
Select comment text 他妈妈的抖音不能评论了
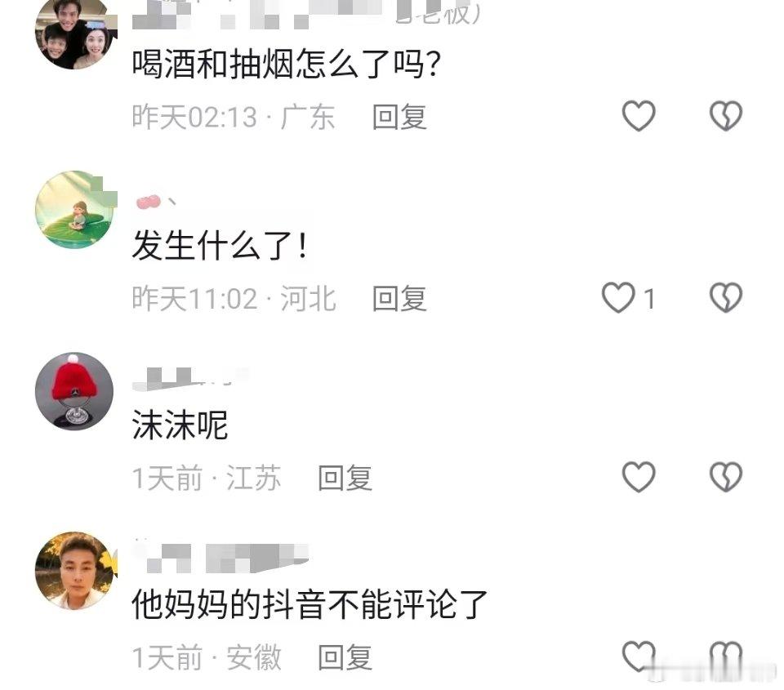tap(310, 604)
